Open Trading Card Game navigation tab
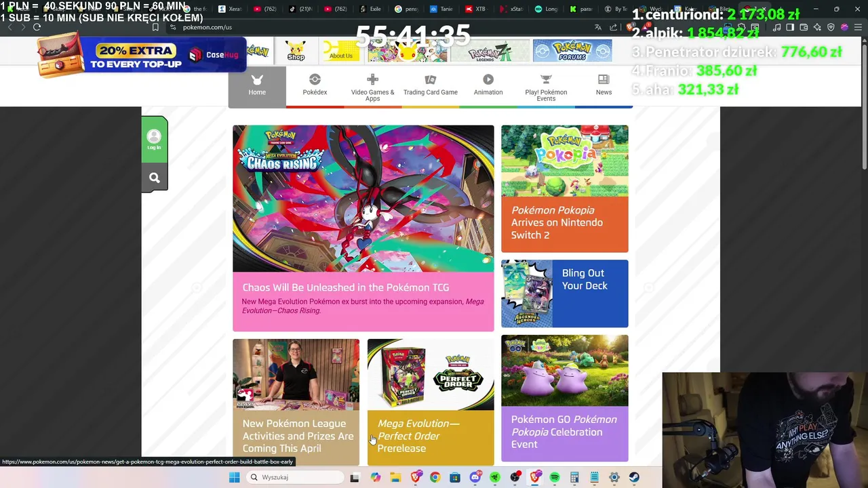 point(431,86)
